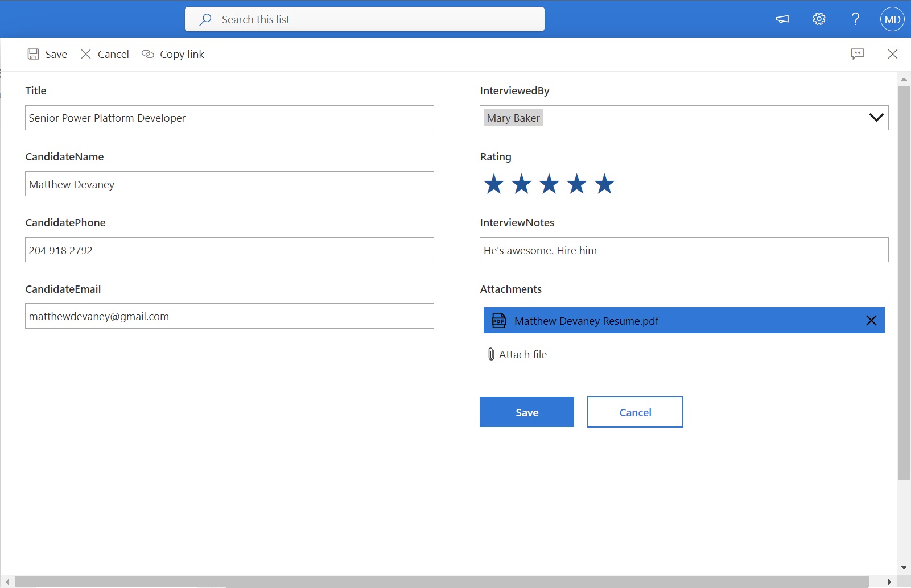Click the Copy link icon
Viewport: 911px width, 588px height.
tap(149, 54)
